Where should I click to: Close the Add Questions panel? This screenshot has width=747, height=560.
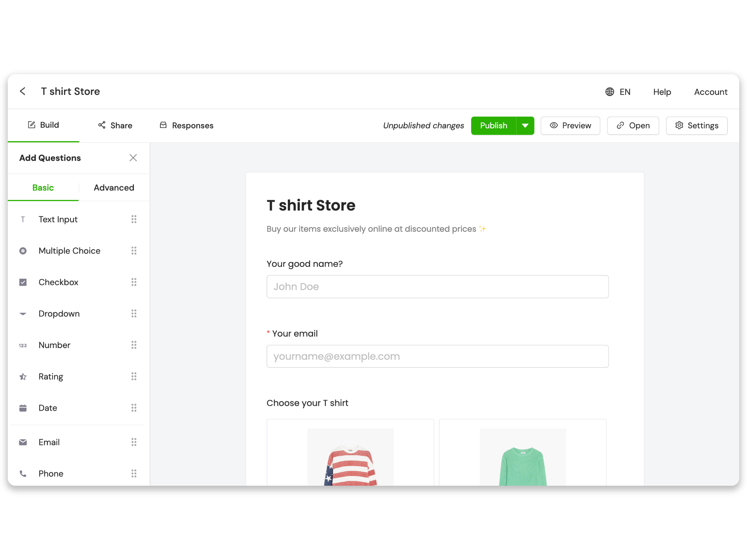(133, 158)
